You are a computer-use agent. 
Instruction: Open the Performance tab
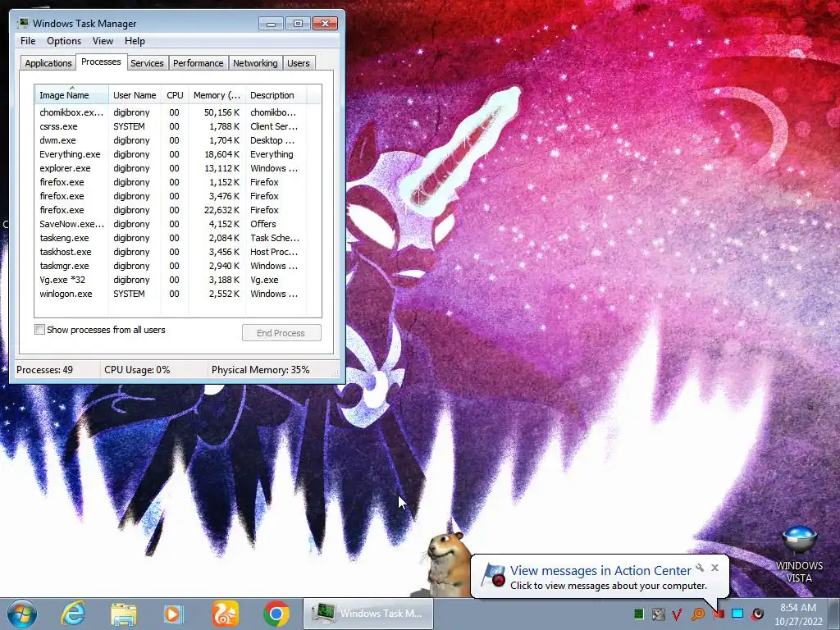199,63
